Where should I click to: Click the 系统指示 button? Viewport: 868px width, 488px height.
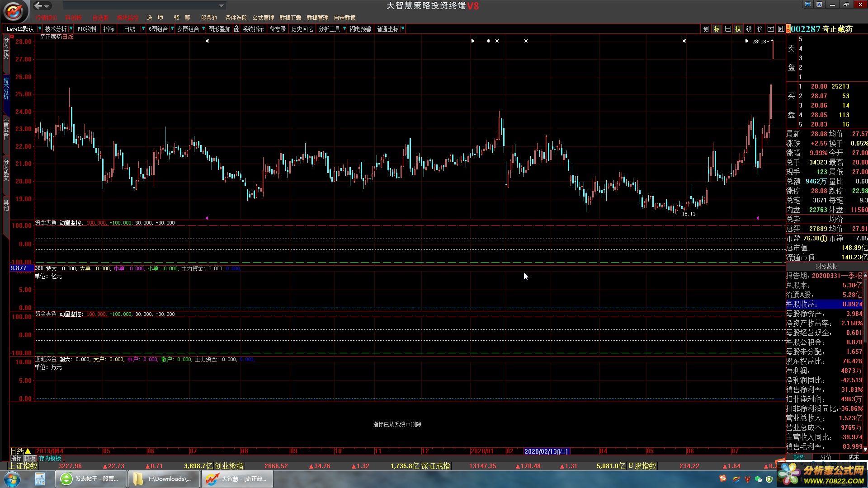253,29
